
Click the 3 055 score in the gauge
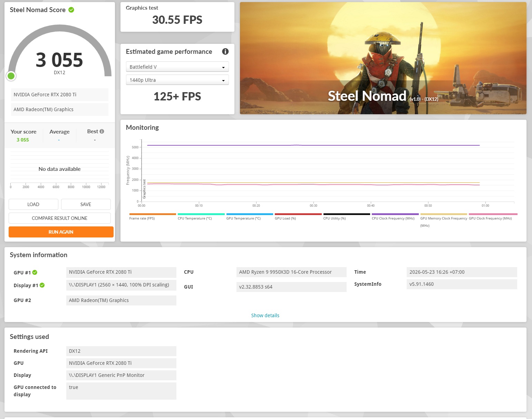(x=59, y=60)
